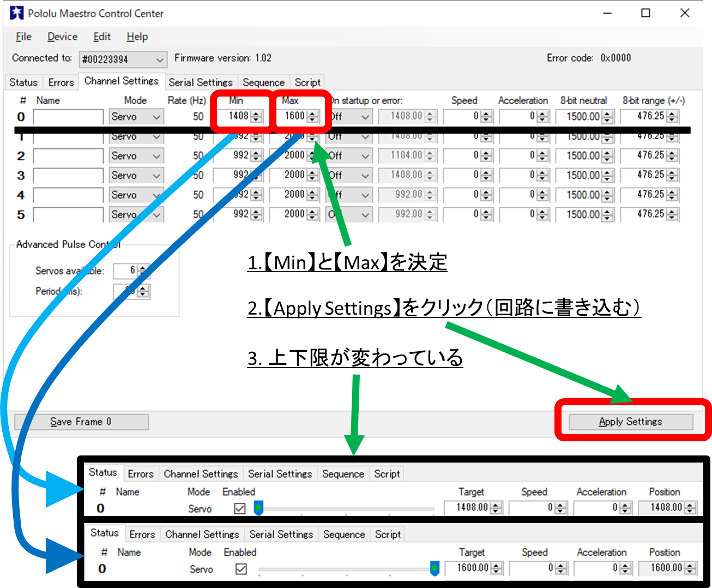Click the Name field for channel 3
The image size is (712, 588).
click(68, 176)
